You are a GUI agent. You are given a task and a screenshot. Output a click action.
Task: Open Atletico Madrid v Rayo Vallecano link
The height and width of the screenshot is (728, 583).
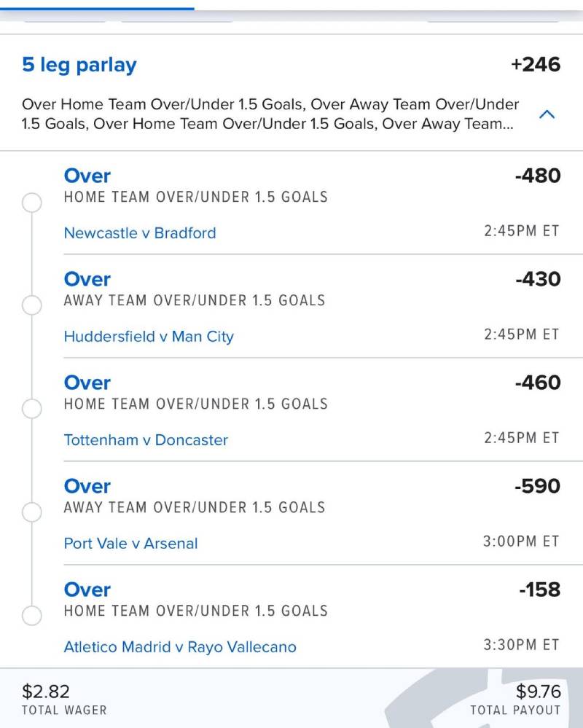(179, 647)
